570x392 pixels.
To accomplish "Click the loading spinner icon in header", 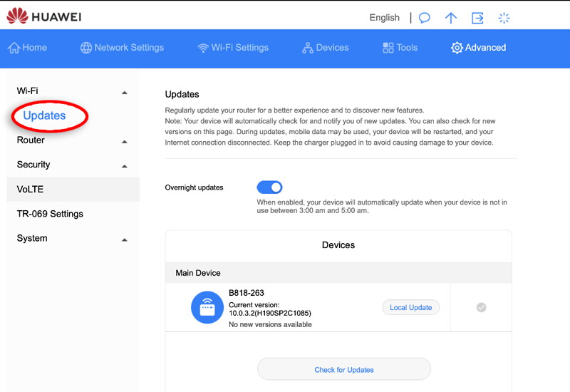I will [504, 17].
